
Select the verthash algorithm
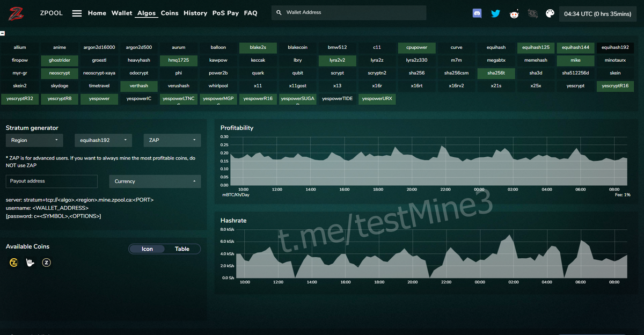[x=139, y=86]
